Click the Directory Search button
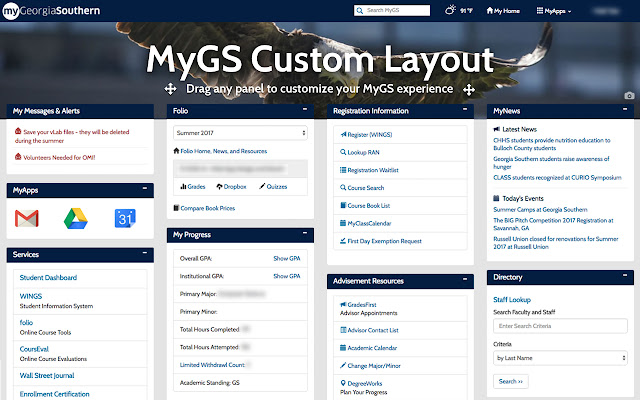Viewport: 640px width, 400px height. (511, 381)
